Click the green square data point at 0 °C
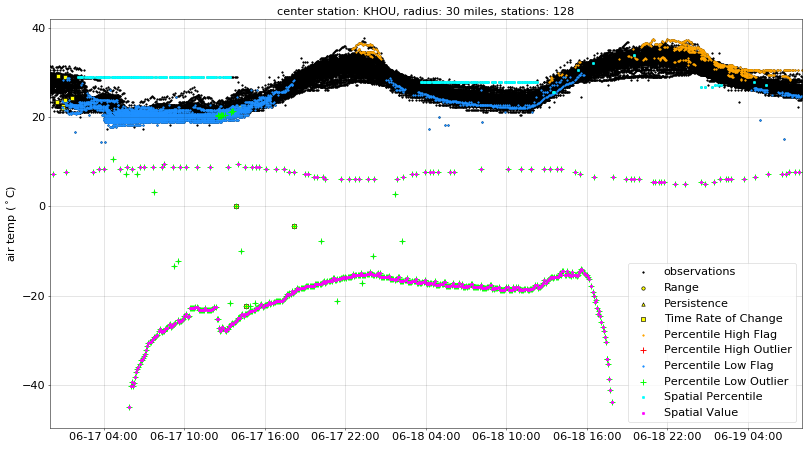The image size is (810, 450). coord(236,206)
